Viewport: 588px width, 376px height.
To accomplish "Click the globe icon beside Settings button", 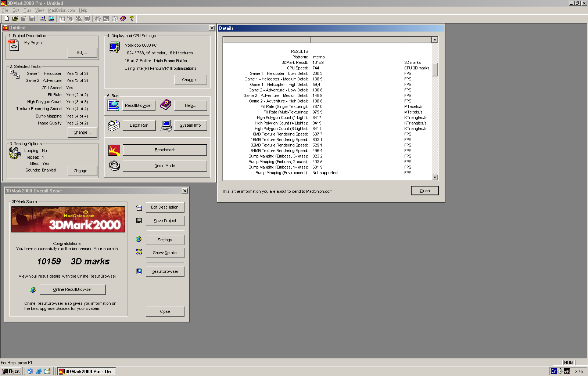I will [139, 239].
